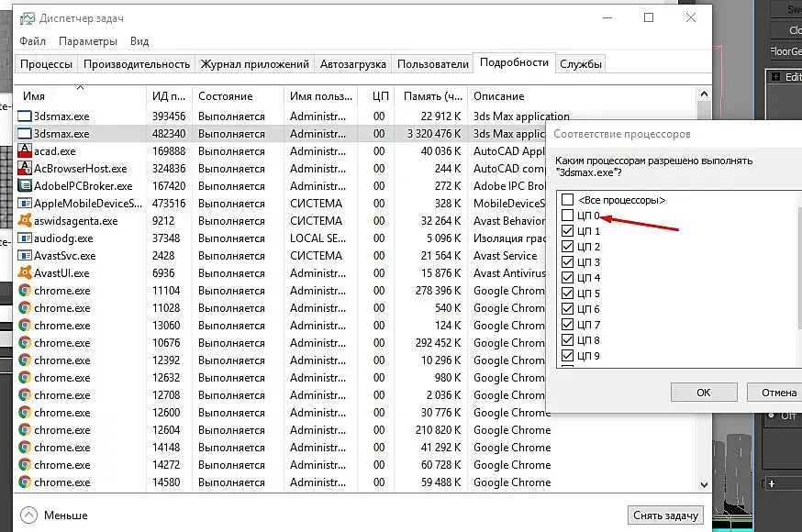
Task: Switch to the Журнал приложений tab
Action: click(255, 64)
